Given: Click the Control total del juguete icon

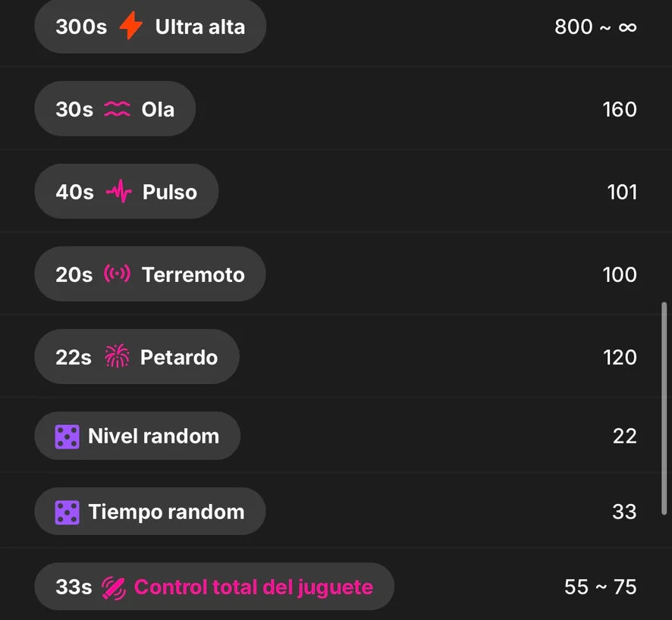Looking at the screenshot, I should [113, 587].
